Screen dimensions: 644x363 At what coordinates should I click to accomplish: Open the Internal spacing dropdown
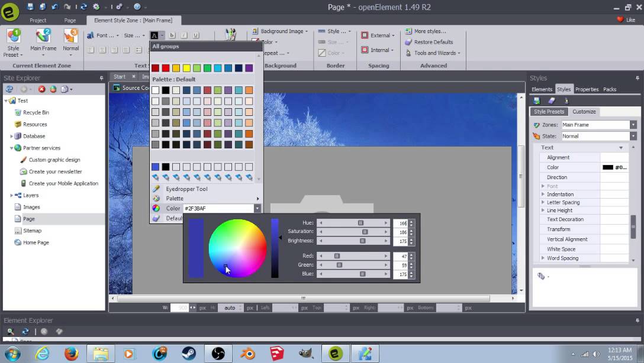coord(378,50)
